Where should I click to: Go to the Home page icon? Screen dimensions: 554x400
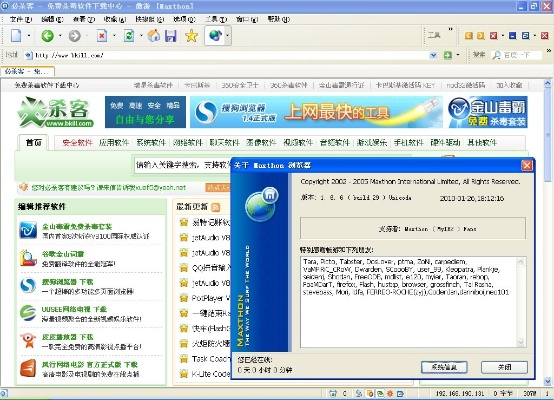coord(154,36)
